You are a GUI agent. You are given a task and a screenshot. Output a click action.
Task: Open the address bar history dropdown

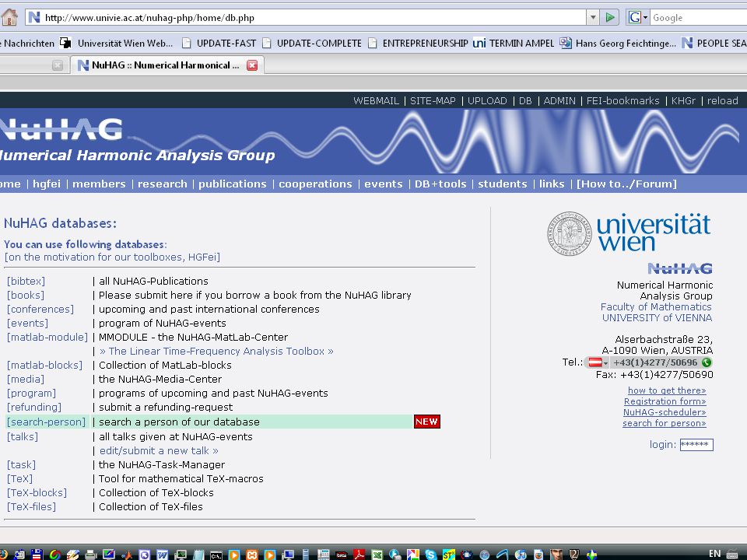click(593, 18)
